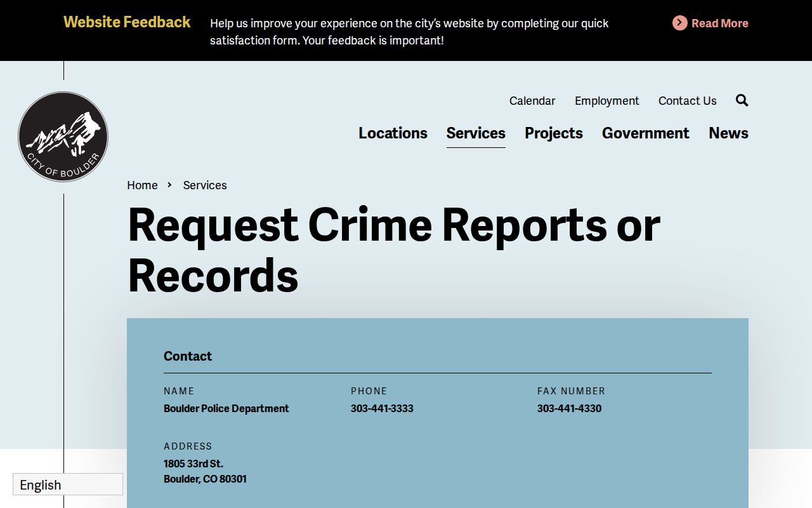Select the Services breadcrumb link
This screenshot has width=812, height=508.
coord(205,185)
